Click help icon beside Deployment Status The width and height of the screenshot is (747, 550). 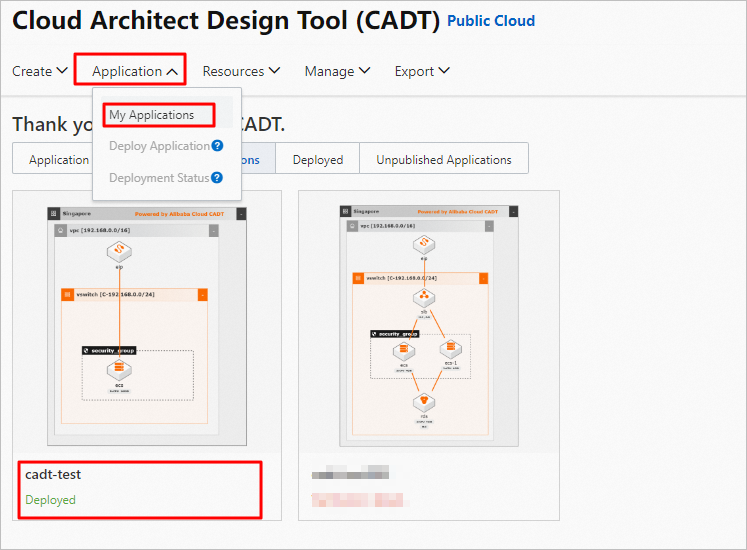[217, 177]
